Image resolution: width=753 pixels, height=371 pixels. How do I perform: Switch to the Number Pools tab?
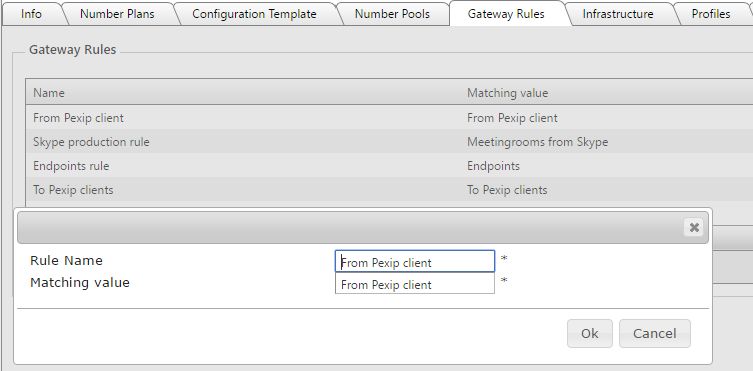[x=392, y=14]
